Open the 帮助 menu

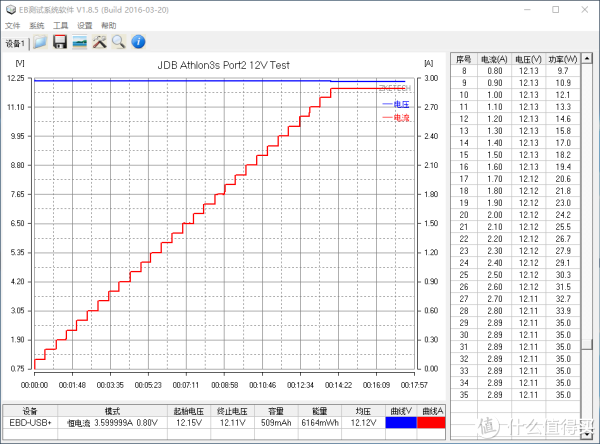pos(109,26)
